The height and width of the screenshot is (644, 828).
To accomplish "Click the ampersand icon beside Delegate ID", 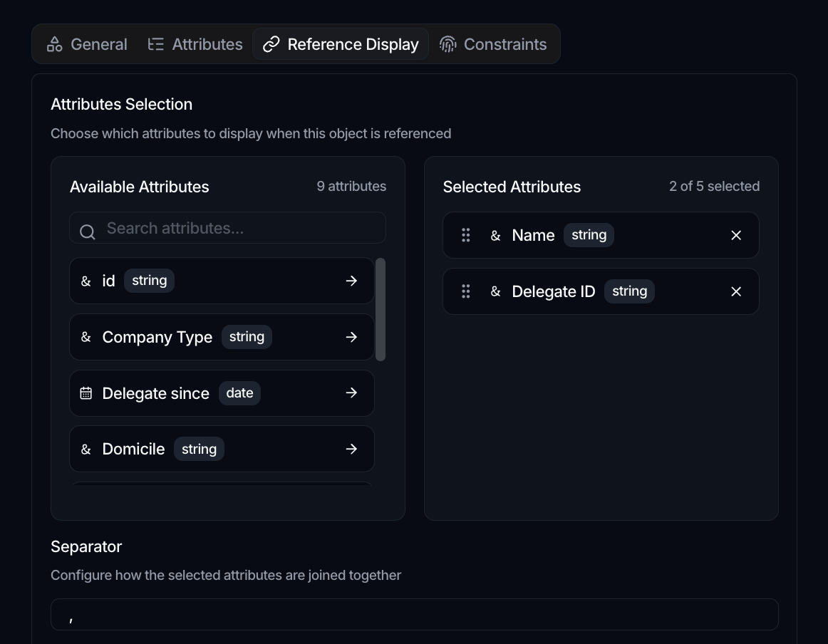I will 495,291.
